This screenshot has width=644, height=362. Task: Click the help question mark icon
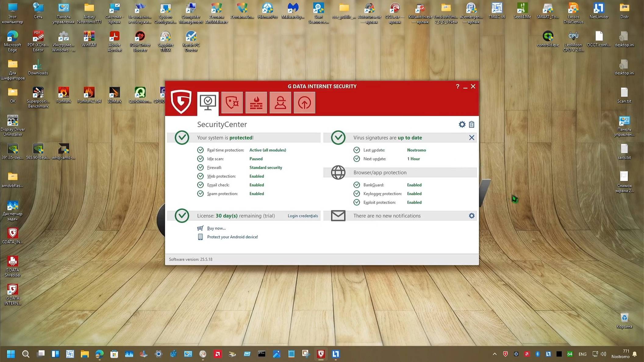tap(457, 87)
